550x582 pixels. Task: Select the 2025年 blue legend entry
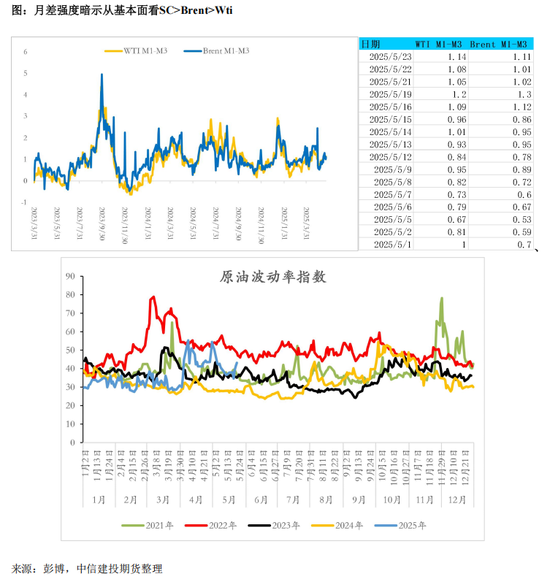(x=400, y=526)
